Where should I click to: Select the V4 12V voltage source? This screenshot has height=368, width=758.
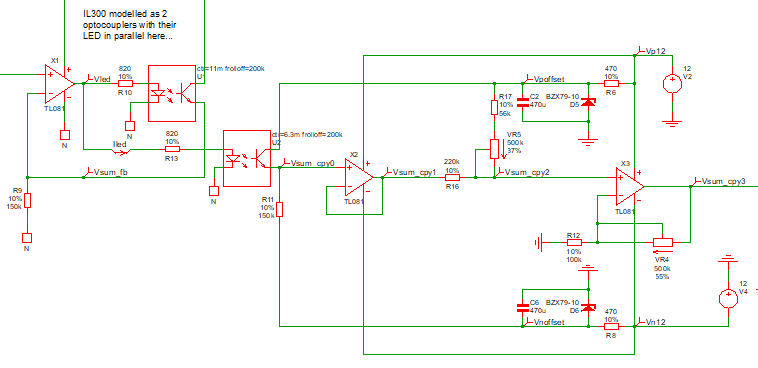tap(728, 297)
